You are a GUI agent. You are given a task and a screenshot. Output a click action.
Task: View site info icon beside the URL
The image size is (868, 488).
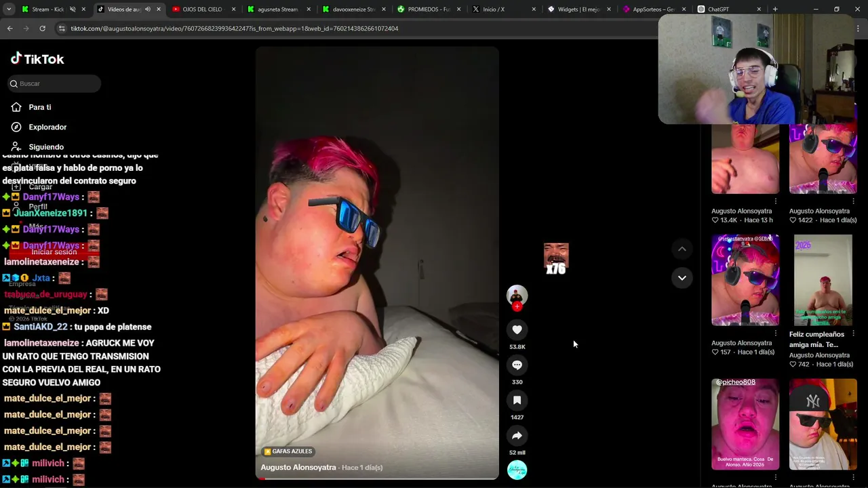pos(62,28)
